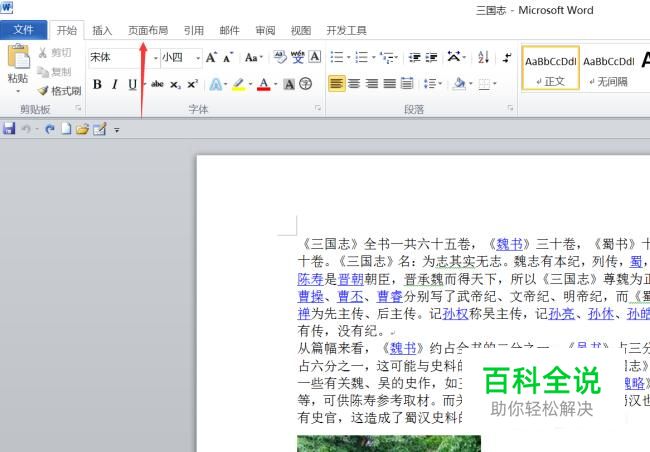
Task: Click the open folder icon in quick toolbar
Action: coord(83,129)
